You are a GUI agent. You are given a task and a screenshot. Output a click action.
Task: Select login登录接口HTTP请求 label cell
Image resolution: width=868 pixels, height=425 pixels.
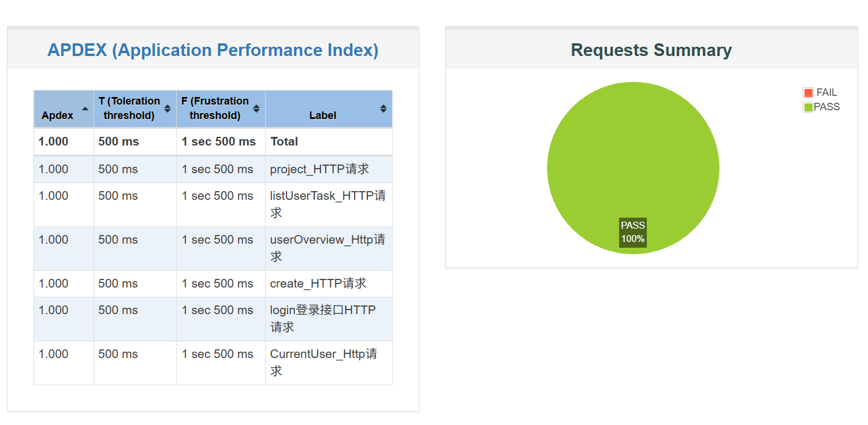[329, 319]
